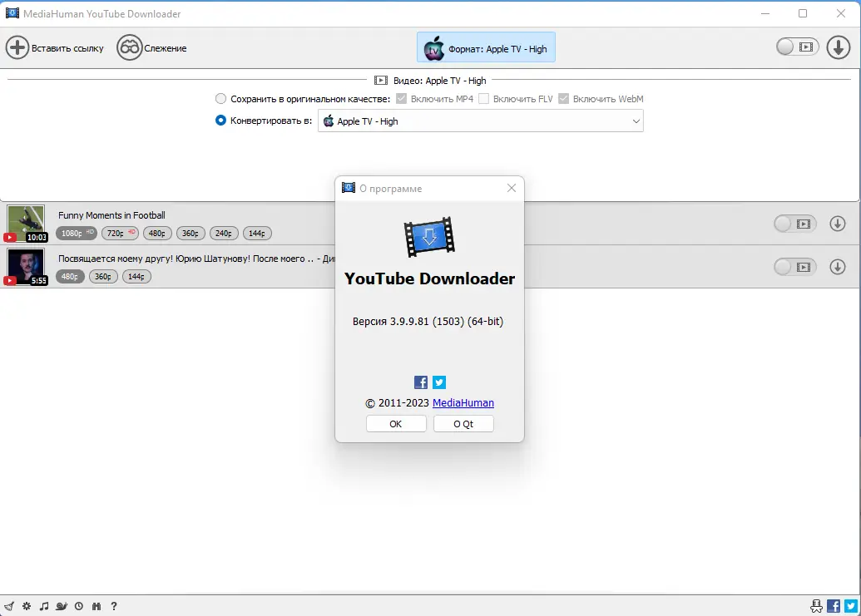The width and height of the screenshot is (861, 616).
Task: Click the download arrow in the top toolbar
Action: coord(838,47)
